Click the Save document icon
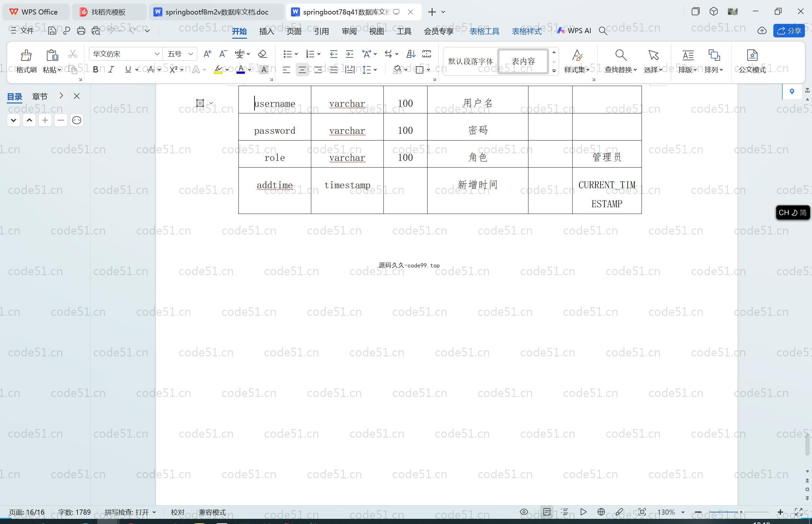The width and height of the screenshot is (812, 524). [52, 31]
